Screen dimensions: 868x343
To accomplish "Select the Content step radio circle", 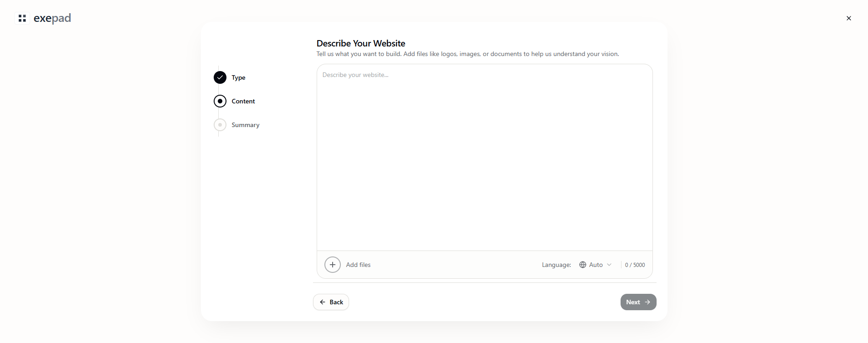I will (220, 101).
